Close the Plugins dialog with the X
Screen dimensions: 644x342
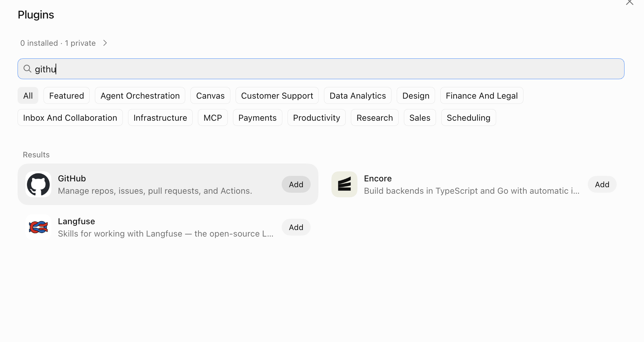(629, 2)
